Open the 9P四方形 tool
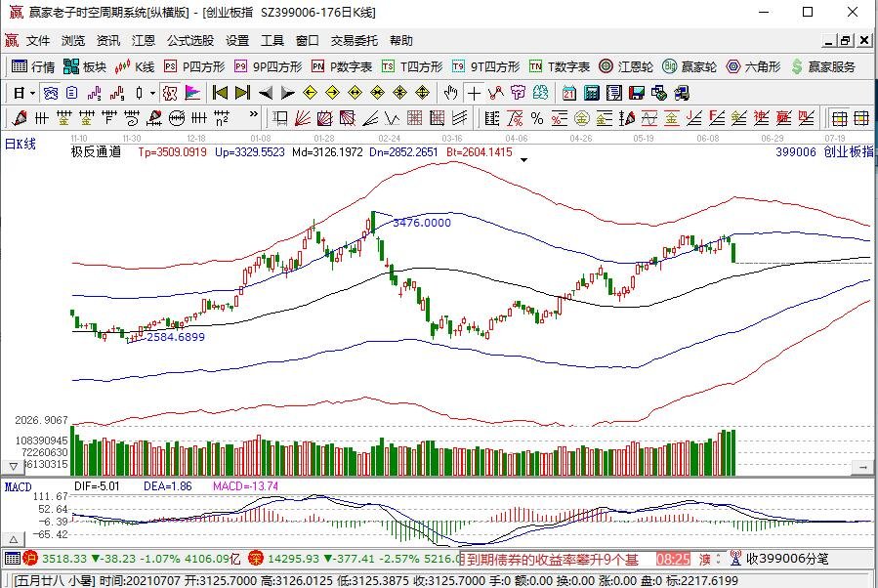Image resolution: width=878 pixels, height=588 pixels. point(269,66)
